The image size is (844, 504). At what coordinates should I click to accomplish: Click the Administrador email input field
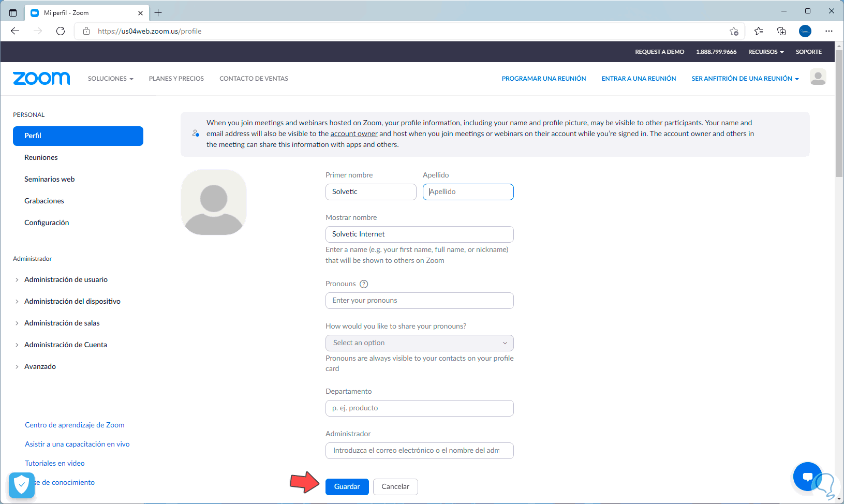[x=420, y=451]
